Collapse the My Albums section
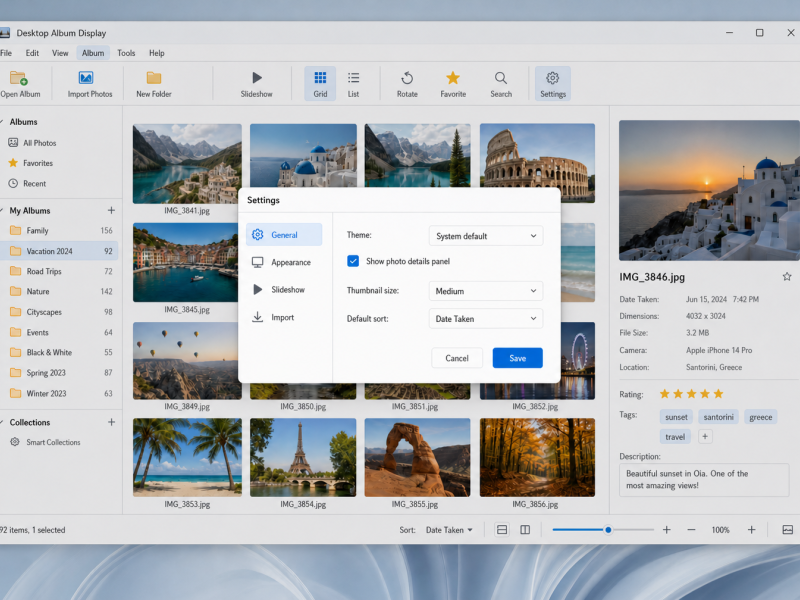The width and height of the screenshot is (800, 600). 2,210
